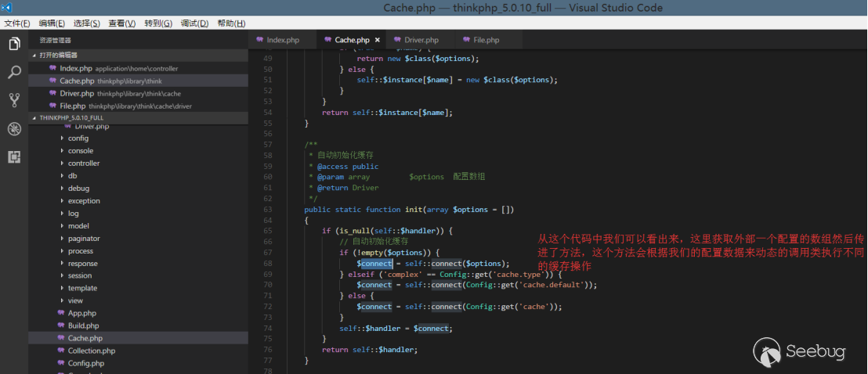Open 文件(F) menu
This screenshot has width=868, height=374.
point(17,23)
